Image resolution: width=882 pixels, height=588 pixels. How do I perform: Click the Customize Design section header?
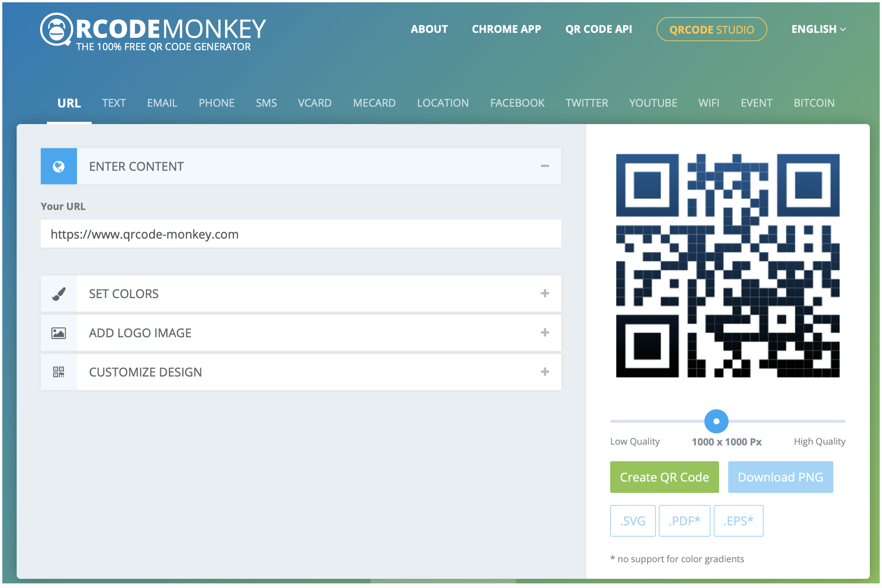click(301, 372)
